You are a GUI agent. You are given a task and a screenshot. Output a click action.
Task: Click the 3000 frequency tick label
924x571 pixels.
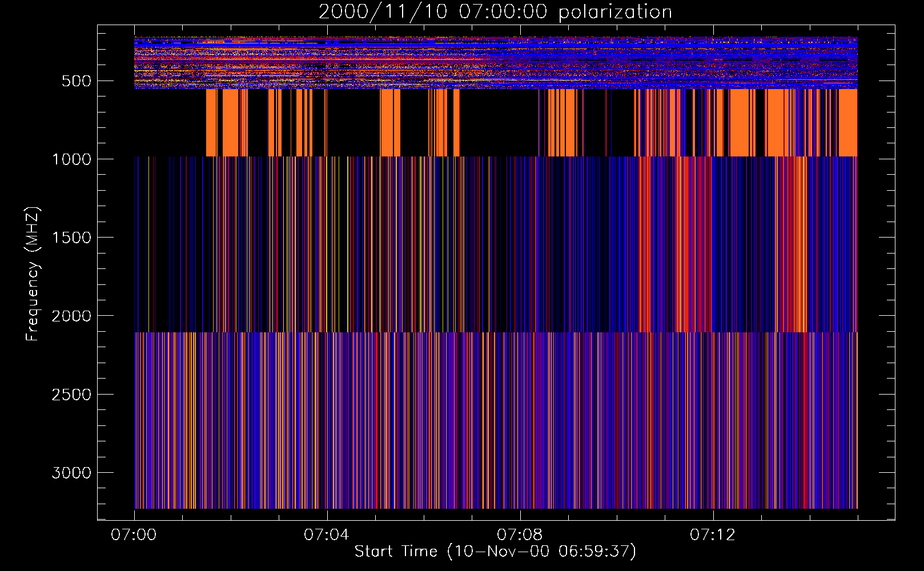point(71,473)
